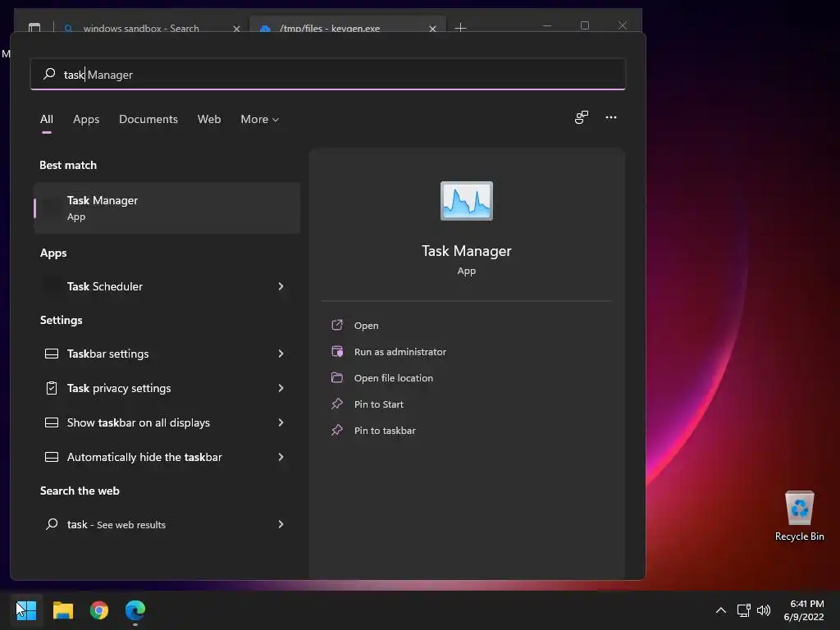
Task: Open the Task Manager best match result
Action: (167, 208)
